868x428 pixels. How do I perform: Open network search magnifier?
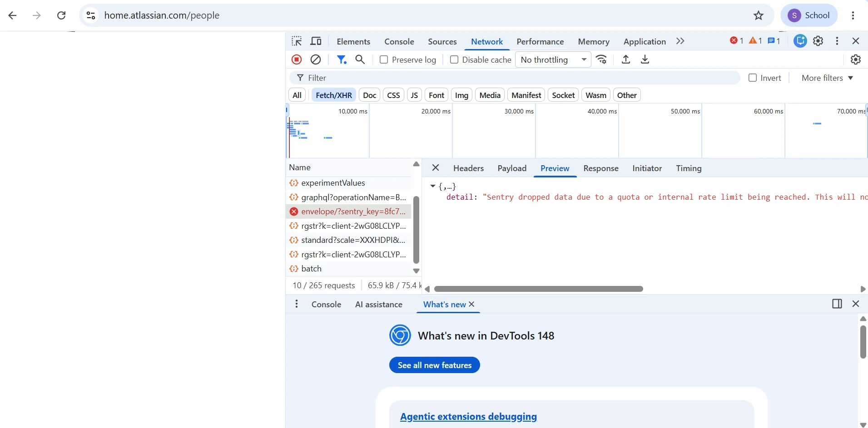[x=360, y=59]
